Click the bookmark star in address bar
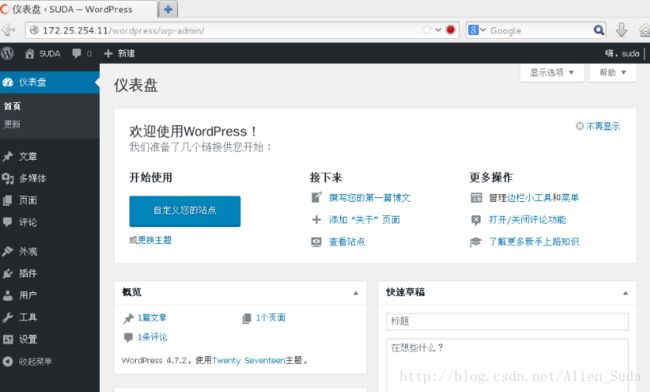Viewport: 650px width, 392px height. pos(427,30)
